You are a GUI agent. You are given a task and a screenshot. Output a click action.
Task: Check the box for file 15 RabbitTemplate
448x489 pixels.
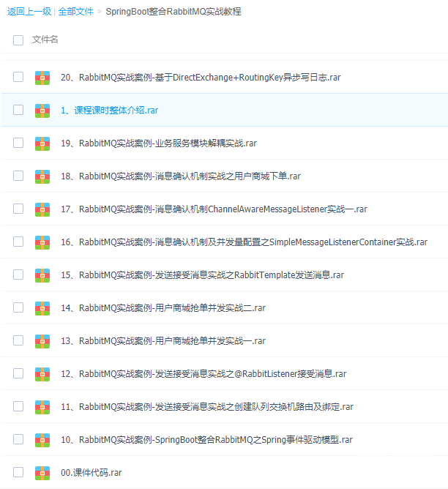(18, 275)
